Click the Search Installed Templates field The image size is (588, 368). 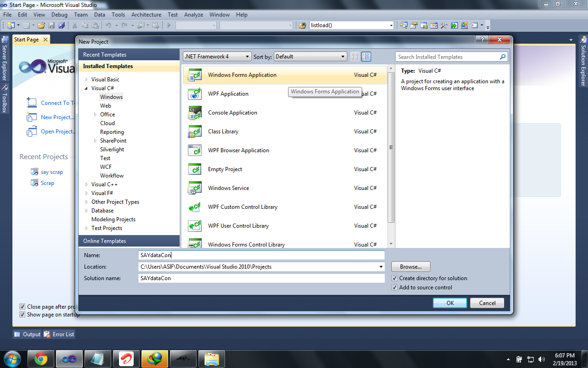448,57
